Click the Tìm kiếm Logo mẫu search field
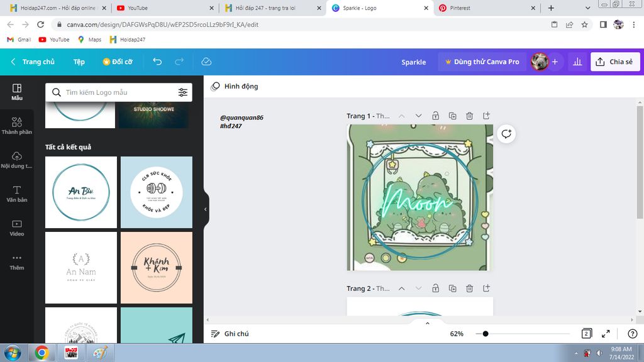 pos(119,92)
